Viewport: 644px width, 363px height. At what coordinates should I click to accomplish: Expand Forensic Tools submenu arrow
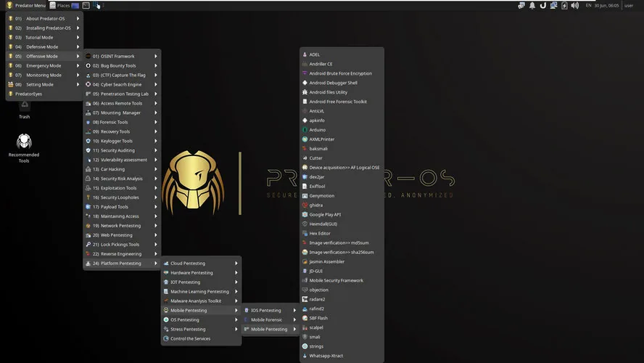click(x=156, y=122)
